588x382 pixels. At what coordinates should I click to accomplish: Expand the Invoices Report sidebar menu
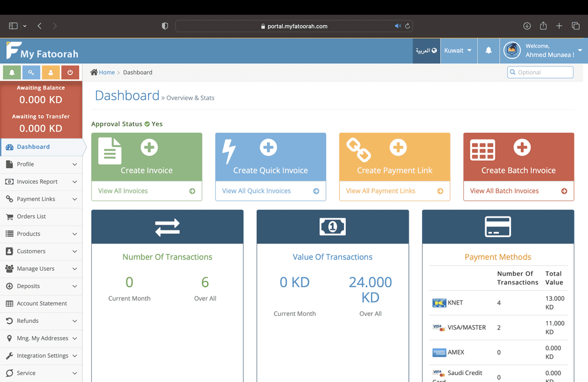41,182
